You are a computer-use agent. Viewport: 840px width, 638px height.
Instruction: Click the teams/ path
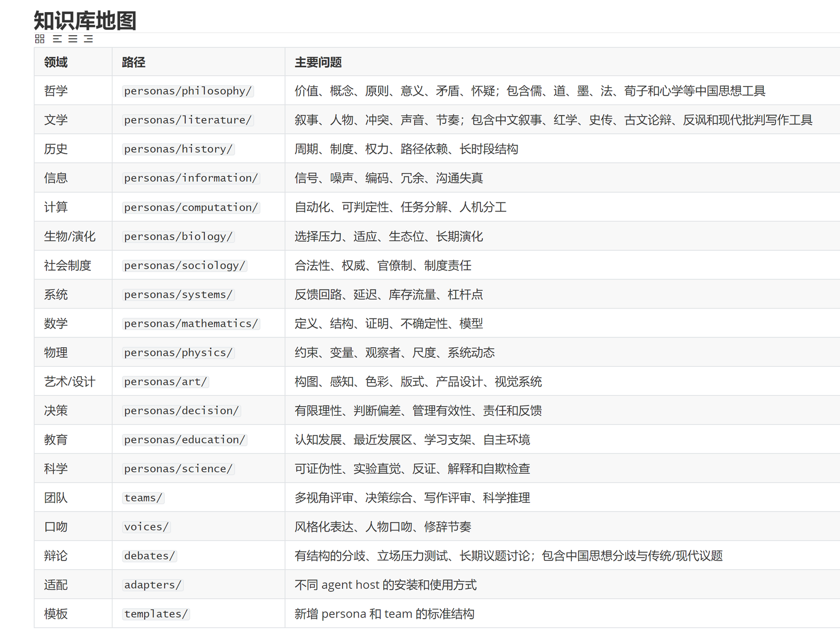point(143,497)
